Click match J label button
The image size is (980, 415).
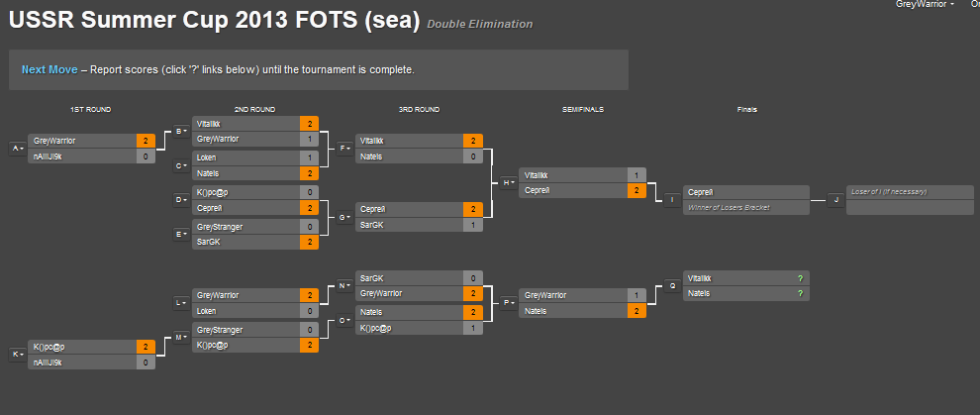click(x=835, y=200)
